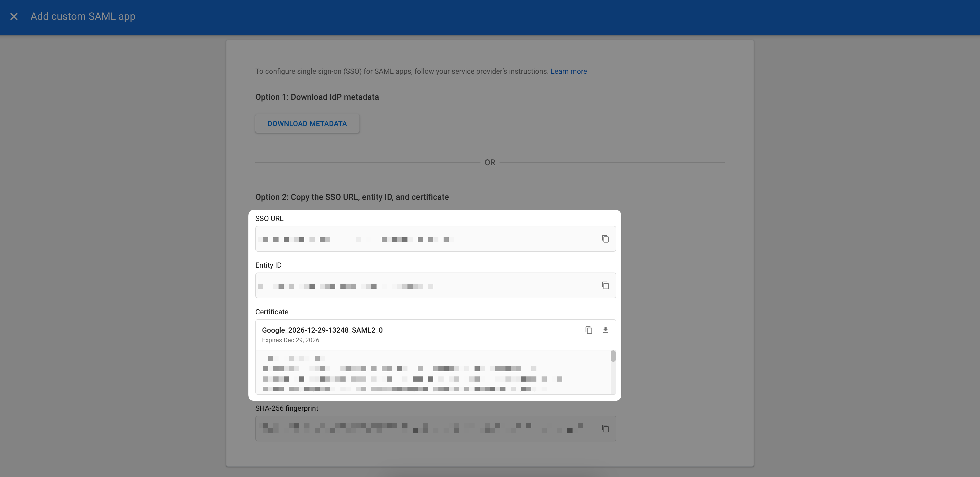Copy the SHA-256 fingerprint
980x477 pixels.
(605, 428)
